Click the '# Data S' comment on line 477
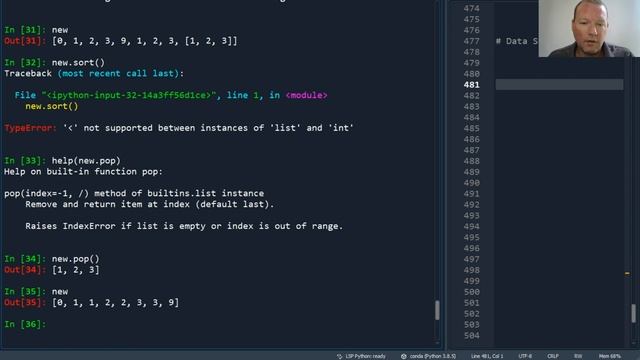The image size is (640, 360). coord(517,41)
